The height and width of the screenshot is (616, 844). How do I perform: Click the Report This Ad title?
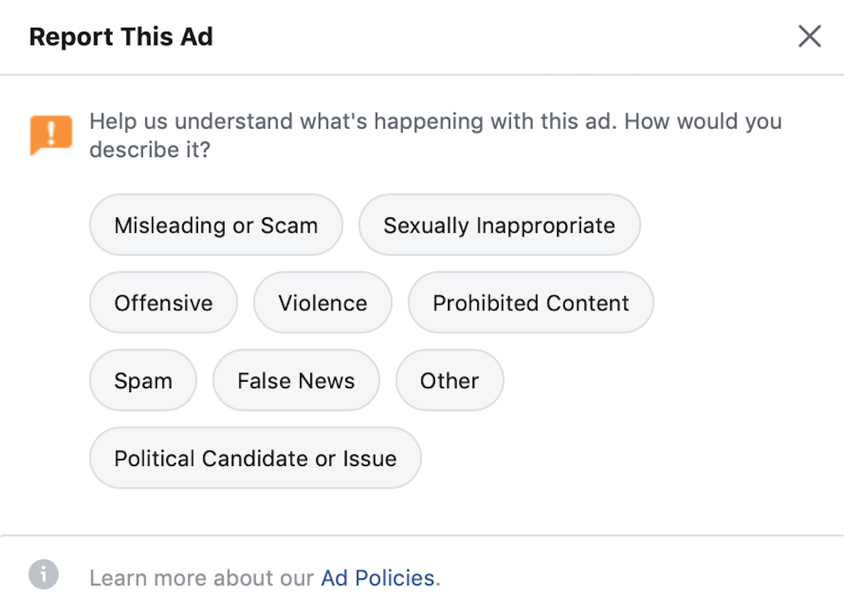pos(121,37)
